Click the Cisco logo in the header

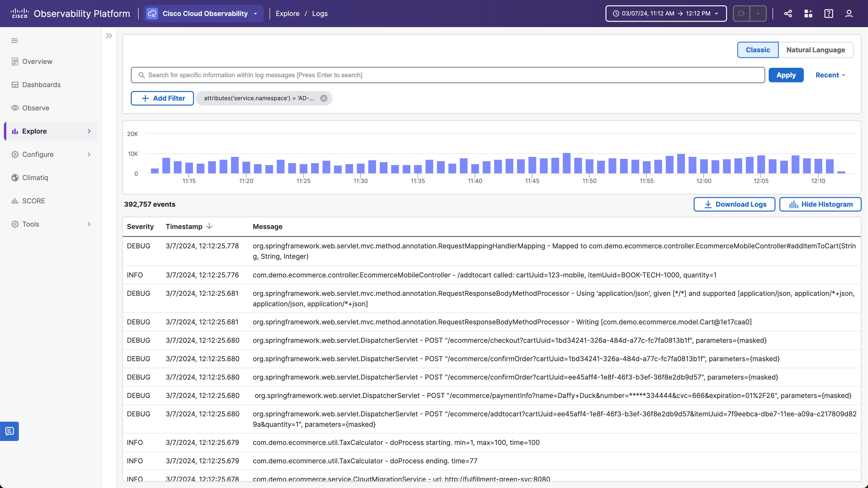[x=20, y=14]
